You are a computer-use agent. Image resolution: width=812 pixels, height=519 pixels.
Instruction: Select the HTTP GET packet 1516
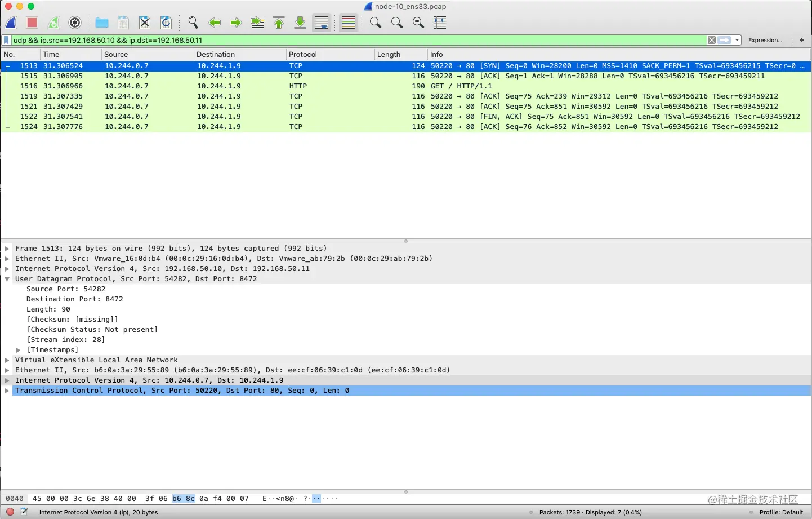pyautogui.click(x=406, y=86)
